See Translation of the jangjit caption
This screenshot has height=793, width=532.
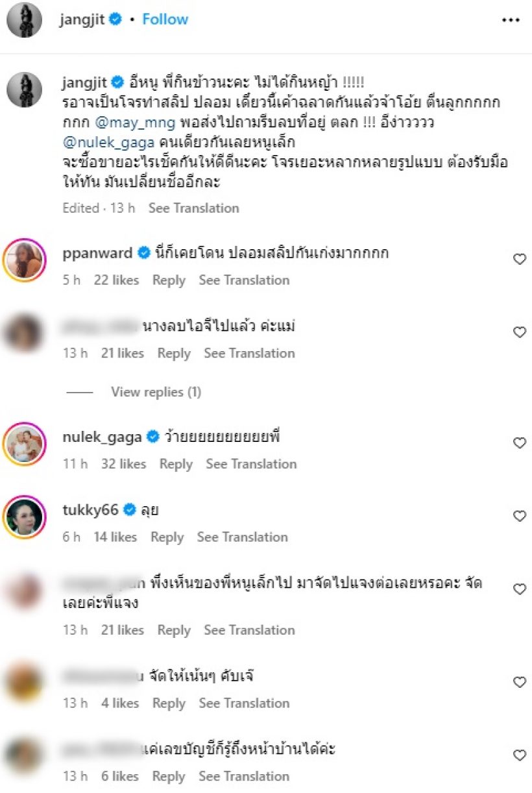coord(193,208)
